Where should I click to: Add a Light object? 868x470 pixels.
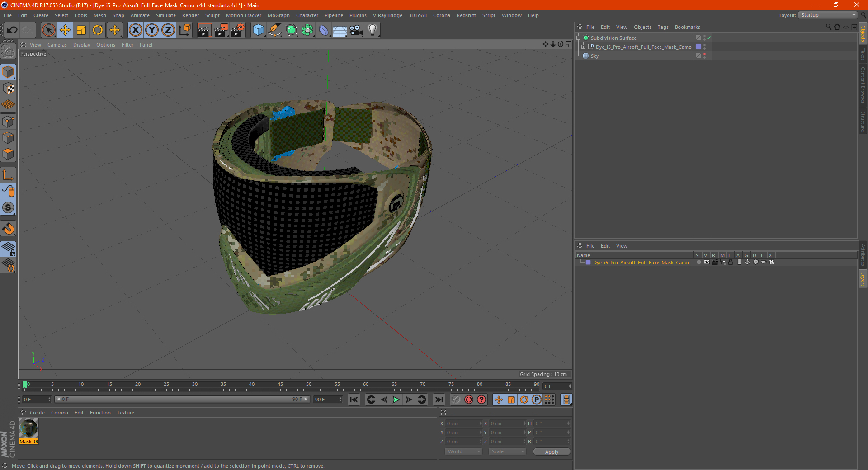[373, 30]
